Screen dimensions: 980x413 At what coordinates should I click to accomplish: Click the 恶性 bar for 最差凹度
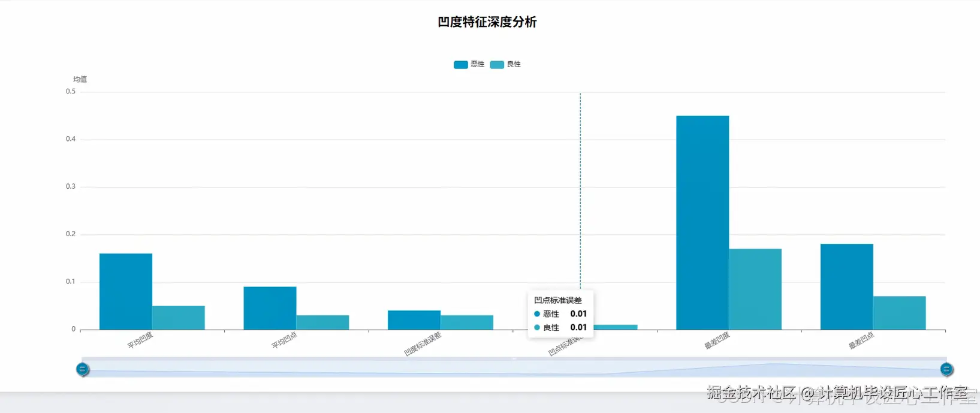coord(702,222)
